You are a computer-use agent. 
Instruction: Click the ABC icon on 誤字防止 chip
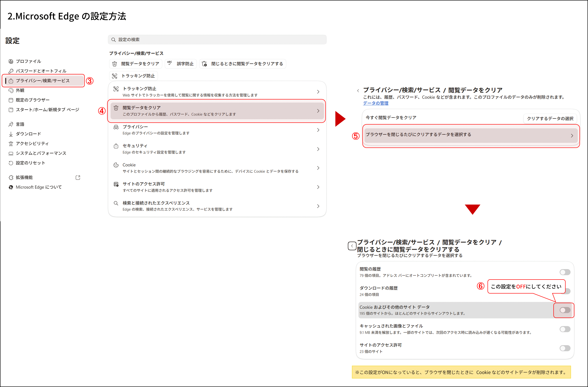pos(169,63)
